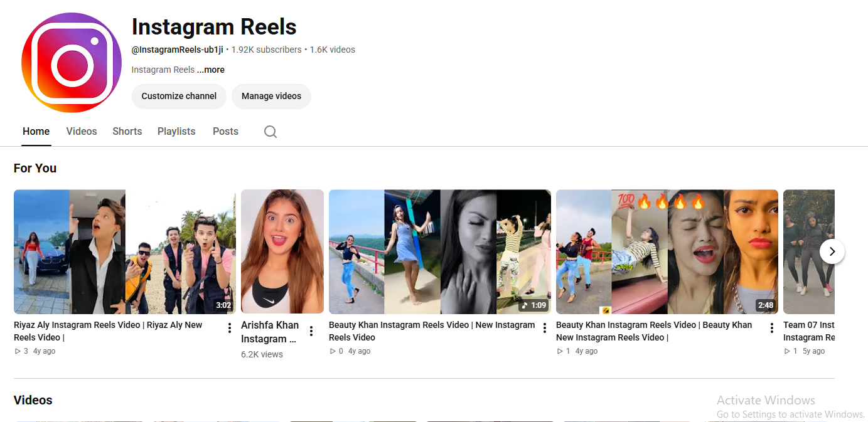Open the Shorts tab
The height and width of the screenshot is (422, 868).
tap(127, 132)
